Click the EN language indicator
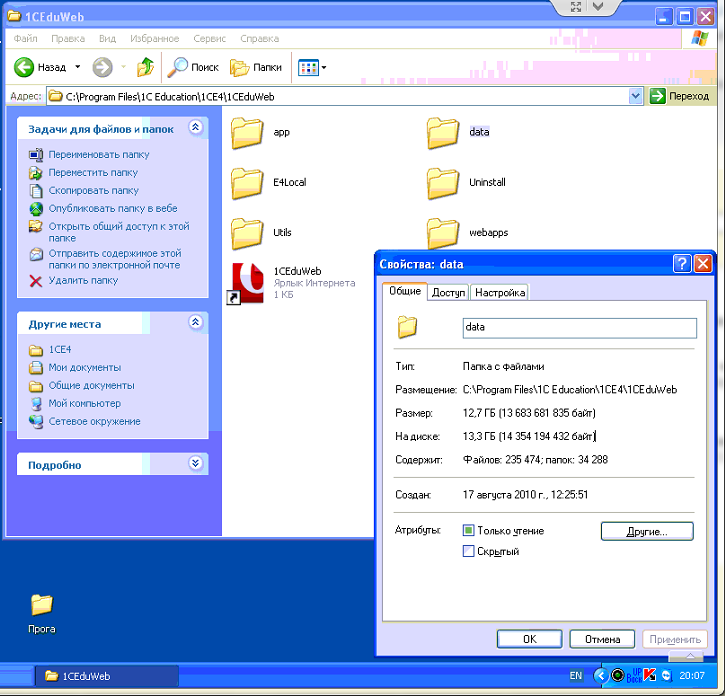 [x=576, y=676]
